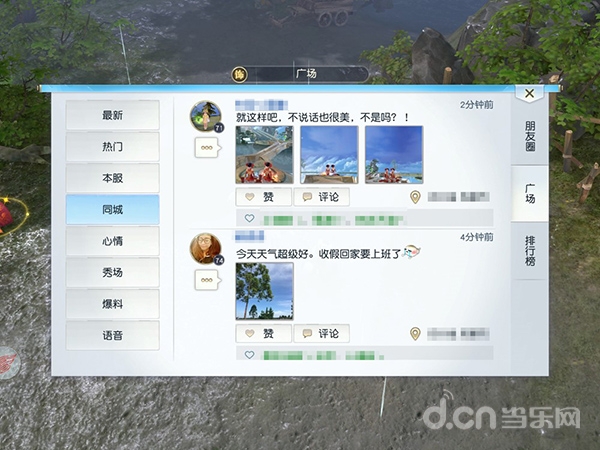
Task: Select the 热门 filter category
Action: 112,147
